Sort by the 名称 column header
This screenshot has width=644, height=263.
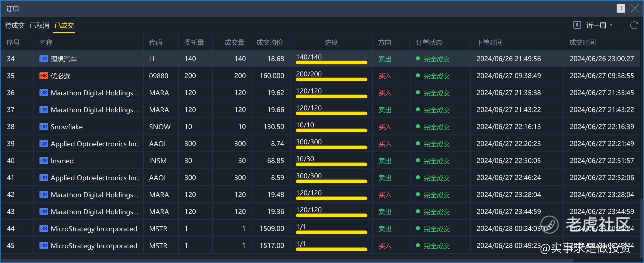[46, 42]
